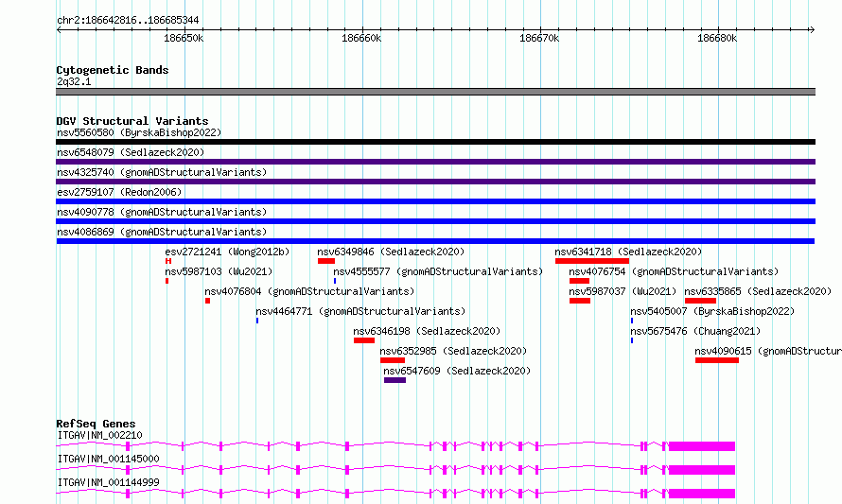Click the nsv5560580 black variant bar
The image size is (842, 504).
pos(435,142)
